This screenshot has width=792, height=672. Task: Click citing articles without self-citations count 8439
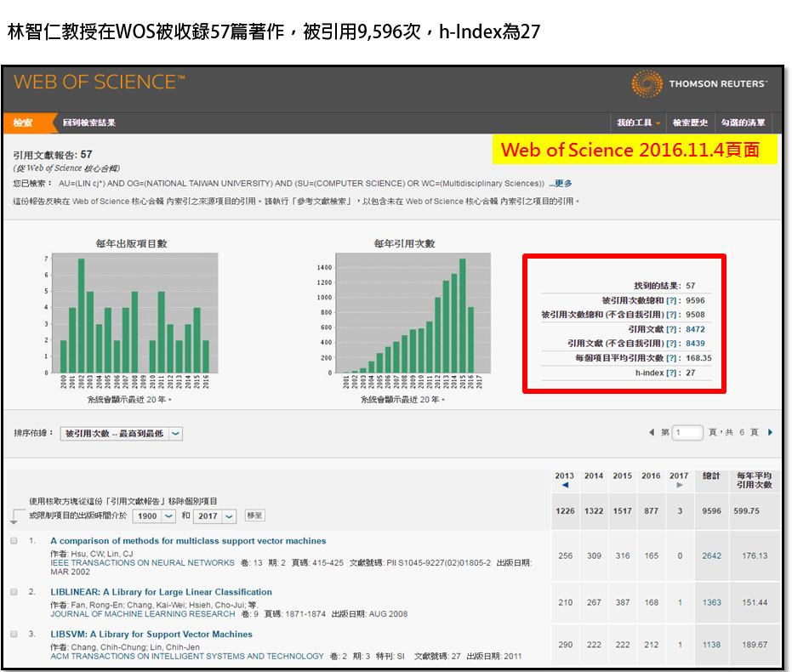coord(695,344)
